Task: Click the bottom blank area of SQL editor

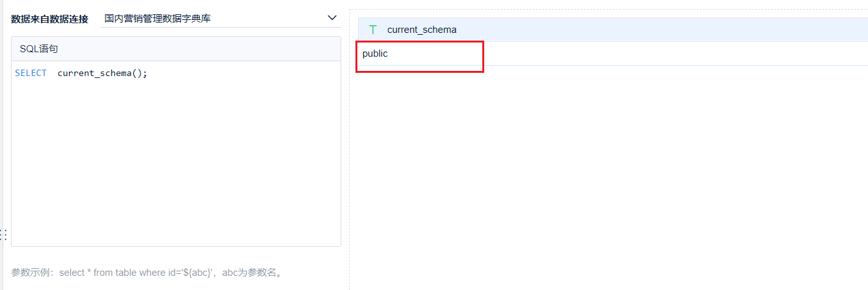Action: pos(176,226)
